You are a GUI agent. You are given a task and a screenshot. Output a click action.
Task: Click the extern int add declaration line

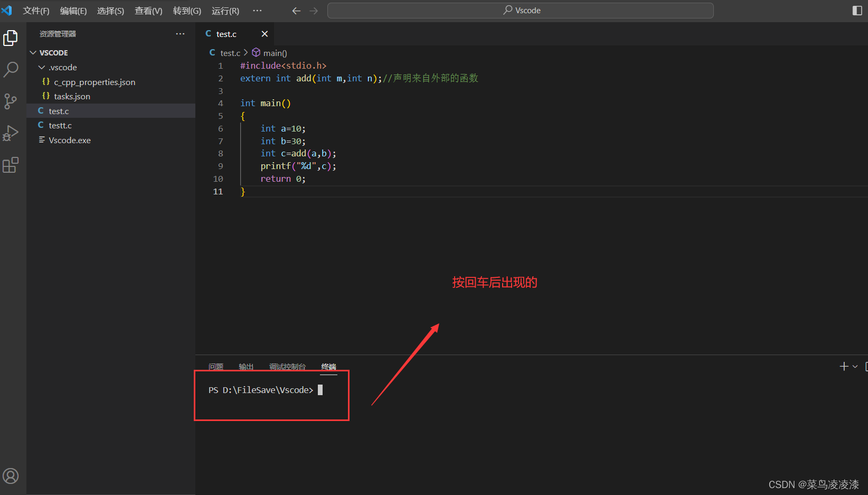point(359,78)
